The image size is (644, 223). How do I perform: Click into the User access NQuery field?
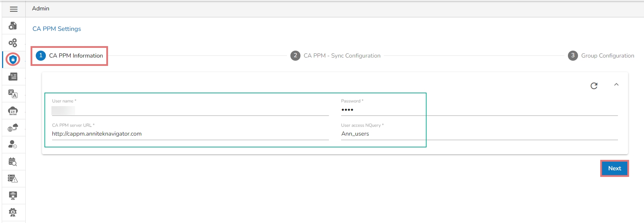[479, 134]
